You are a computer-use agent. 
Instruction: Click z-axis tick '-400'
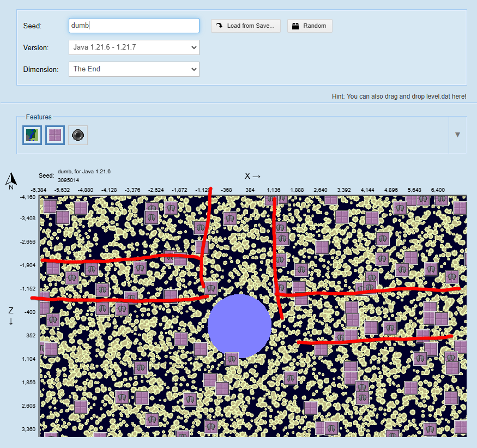(x=30, y=312)
